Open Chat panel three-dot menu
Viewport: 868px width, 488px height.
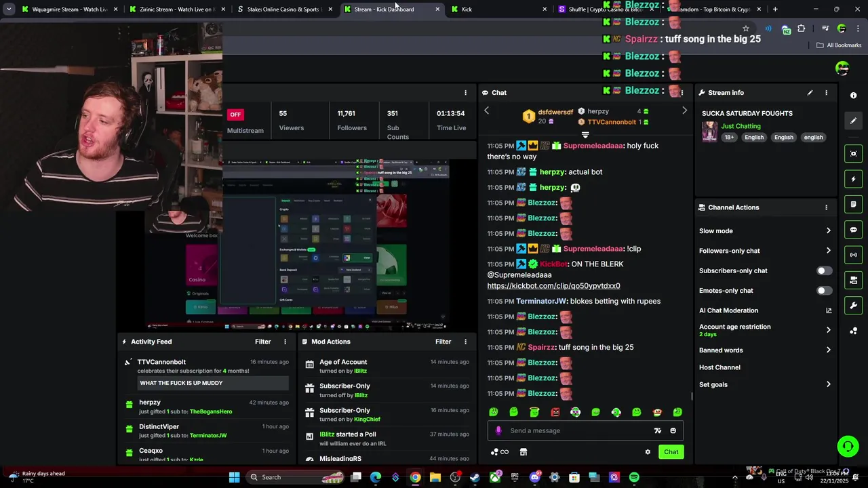point(682,93)
